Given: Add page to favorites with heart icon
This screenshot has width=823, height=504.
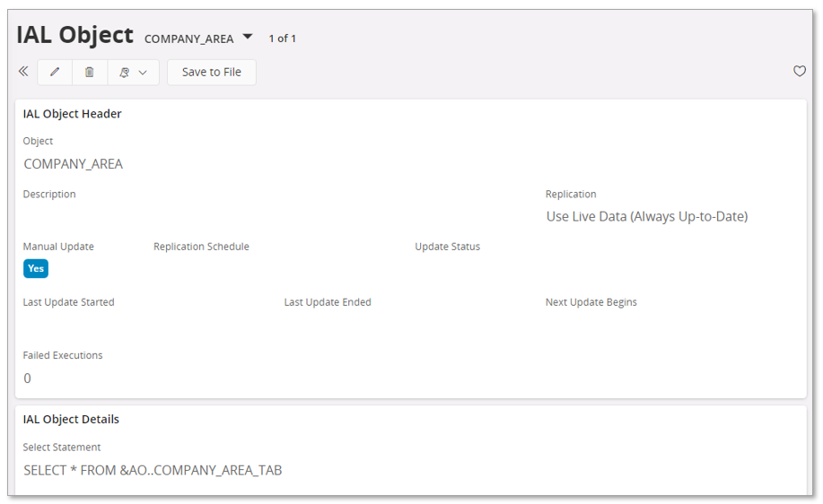Looking at the screenshot, I should point(799,72).
